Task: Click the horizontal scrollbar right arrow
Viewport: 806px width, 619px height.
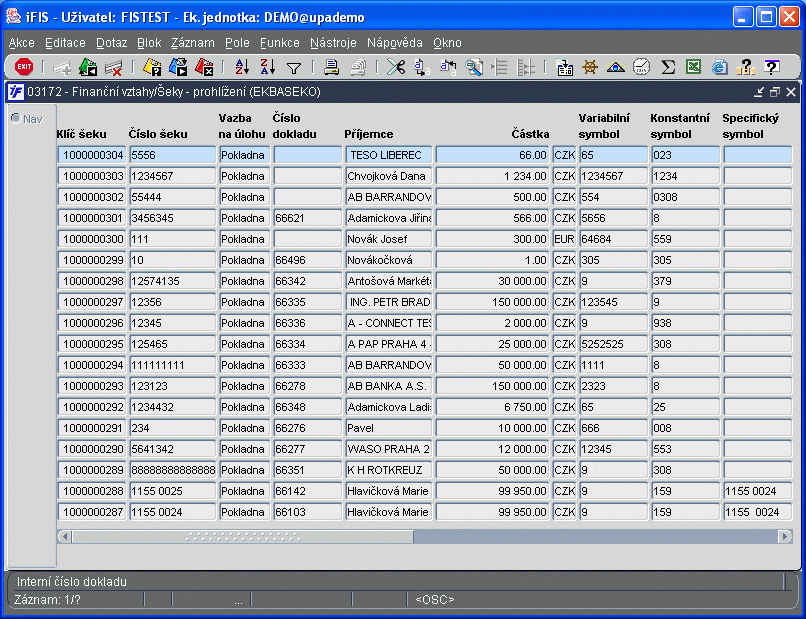Action: point(785,537)
